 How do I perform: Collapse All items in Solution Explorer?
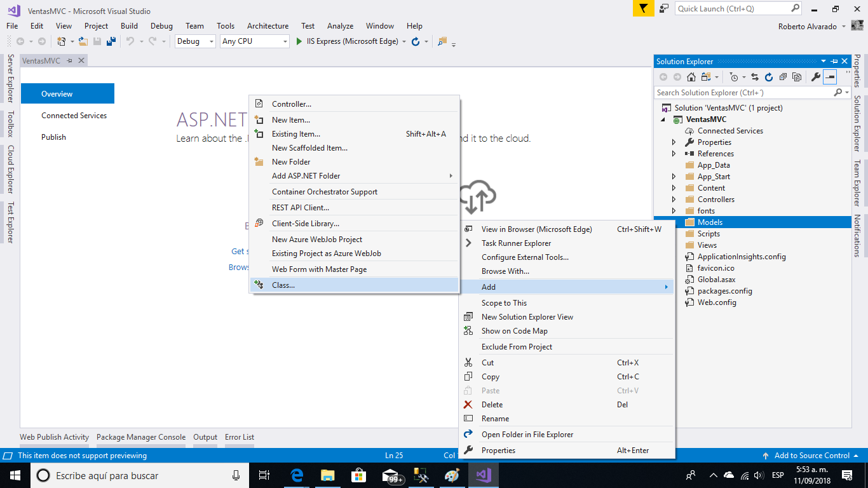coord(783,76)
